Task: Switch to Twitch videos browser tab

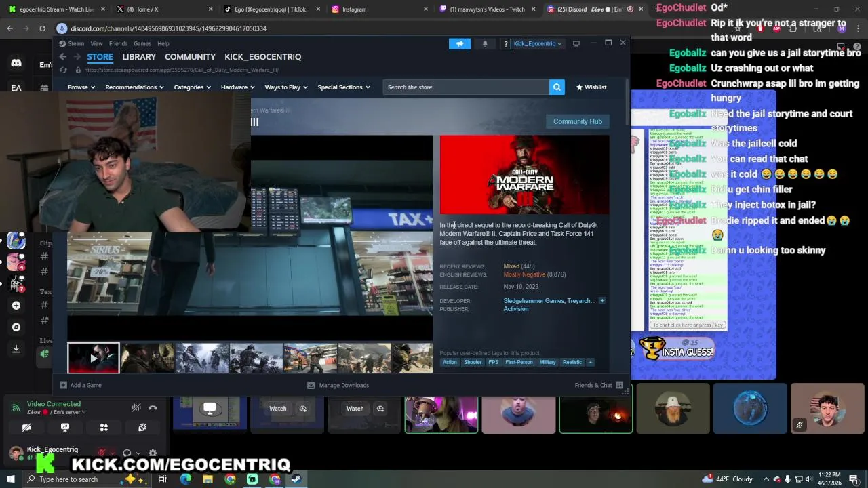Action: [x=487, y=9]
